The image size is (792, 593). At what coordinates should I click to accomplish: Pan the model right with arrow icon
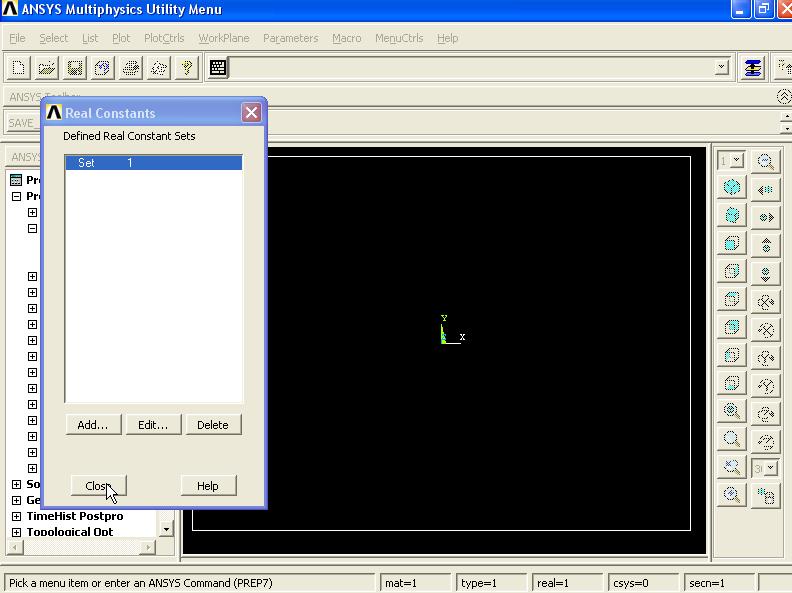click(x=766, y=217)
